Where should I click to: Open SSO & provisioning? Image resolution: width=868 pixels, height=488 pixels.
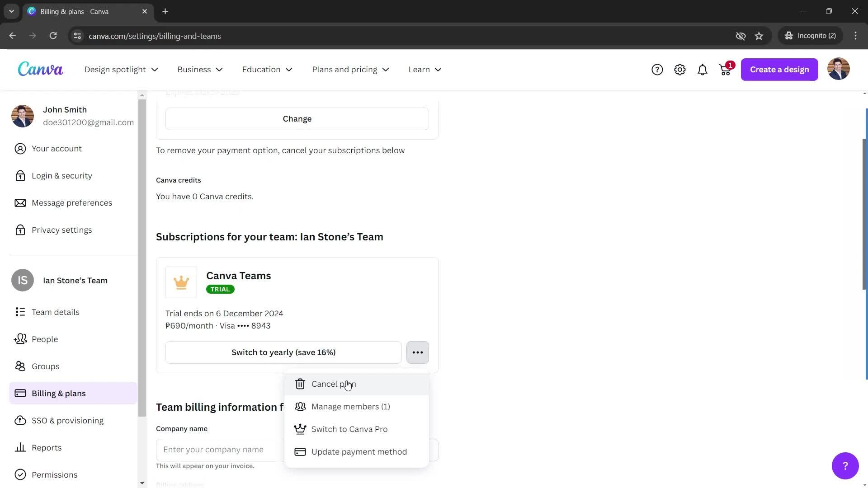click(73, 421)
